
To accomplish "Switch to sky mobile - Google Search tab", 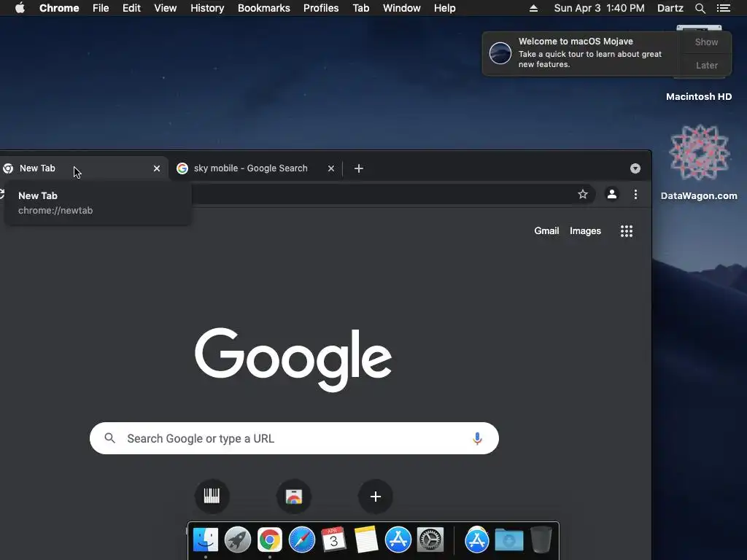I will pyautogui.click(x=251, y=168).
